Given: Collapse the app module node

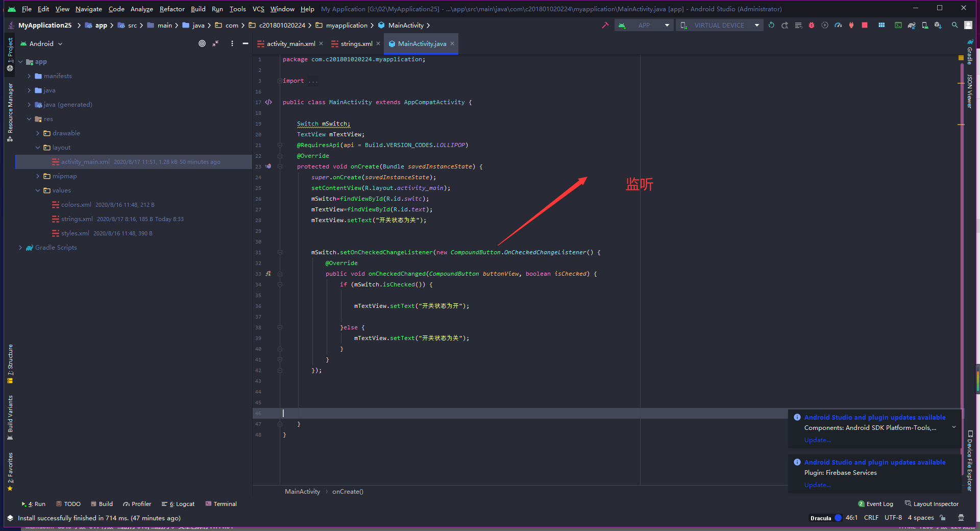Looking at the screenshot, I should [x=20, y=62].
